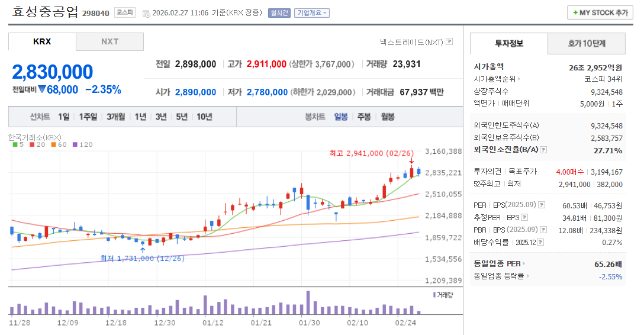The width and height of the screenshot is (644, 335).
Task: Click help icon beside PER EPS(2025.09)
Action: (x=542, y=205)
